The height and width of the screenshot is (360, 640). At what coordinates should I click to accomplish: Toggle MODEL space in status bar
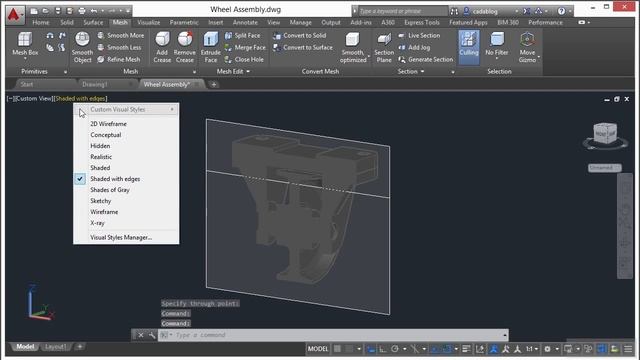[x=318, y=349]
